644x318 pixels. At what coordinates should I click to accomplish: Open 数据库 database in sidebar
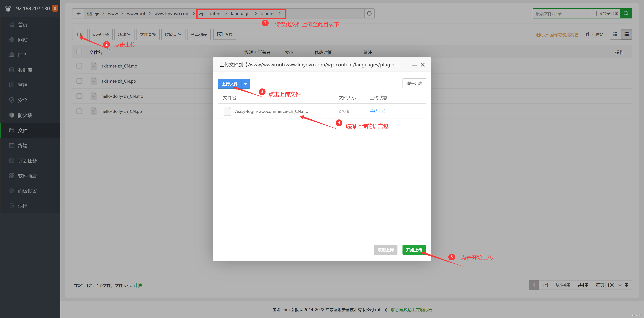point(30,70)
